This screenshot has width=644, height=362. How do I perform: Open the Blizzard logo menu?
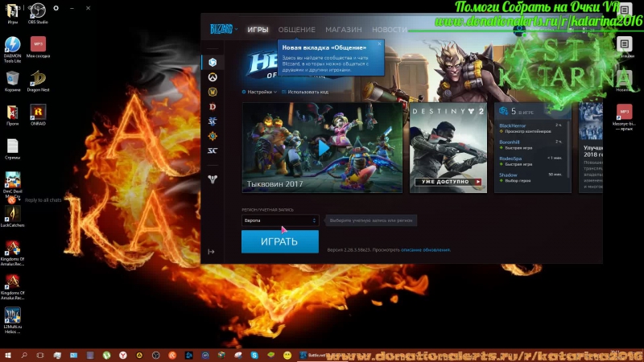[x=224, y=29]
